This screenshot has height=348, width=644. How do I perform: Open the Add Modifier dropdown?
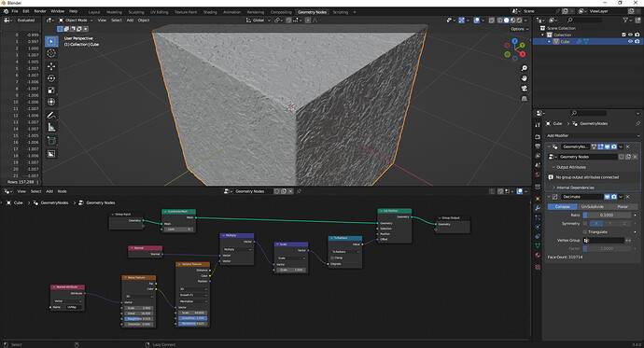pyautogui.click(x=593, y=135)
